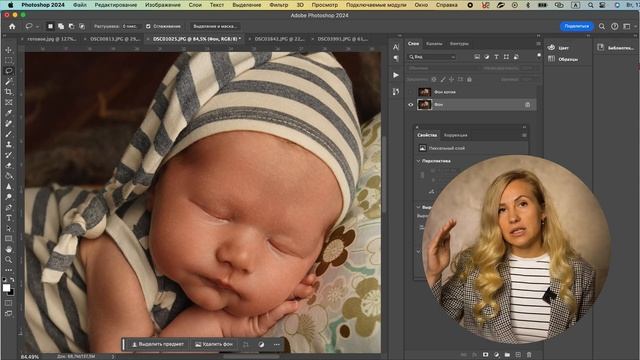
Task: Select the Eyedropper tool
Action: [x=9, y=113]
